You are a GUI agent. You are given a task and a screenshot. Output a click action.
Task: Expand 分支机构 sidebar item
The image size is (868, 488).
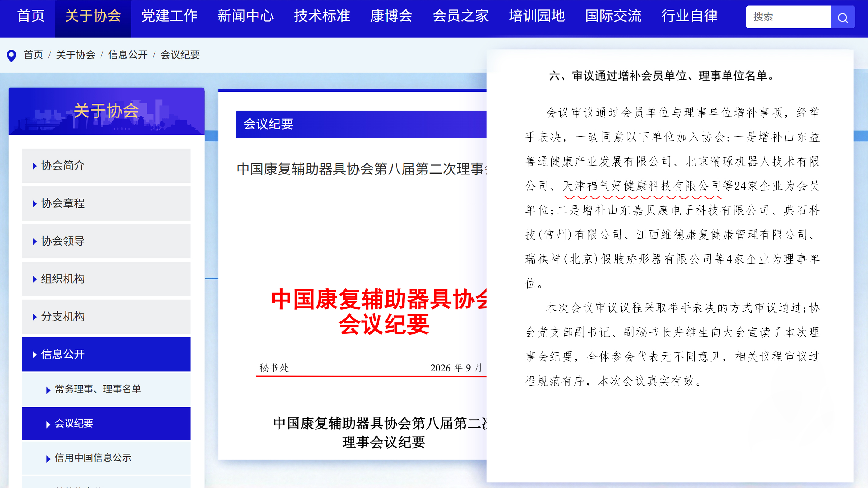pos(106,317)
